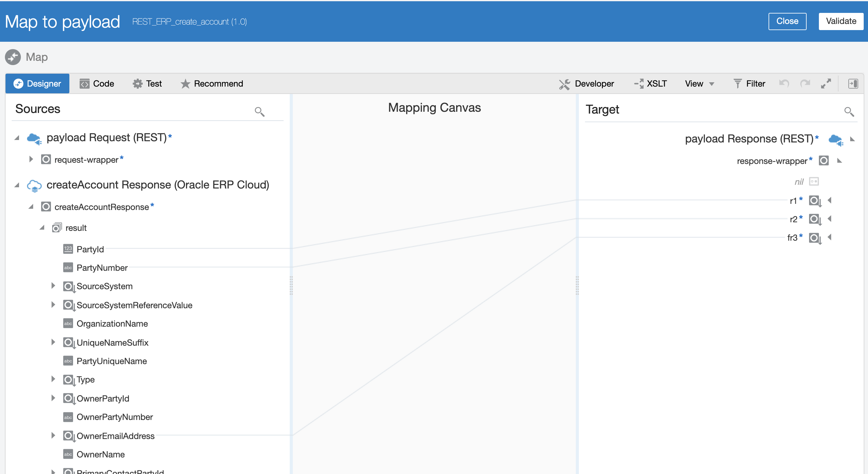Maximize the mapper with the expand-arrows icon

click(x=826, y=84)
